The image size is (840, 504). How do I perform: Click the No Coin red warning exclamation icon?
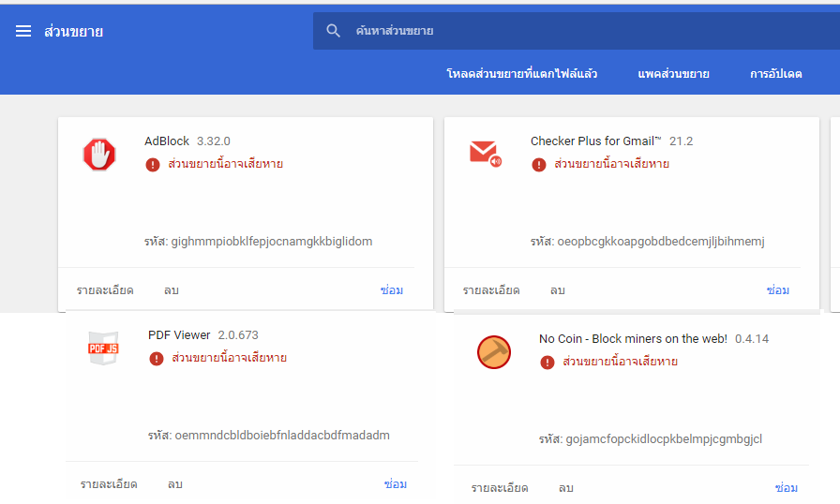click(547, 363)
